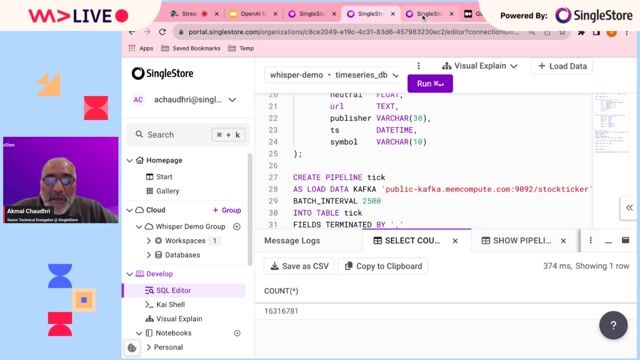The image size is (640, 360).
Task: Switch to the OpenAI browser tab
Action: coord(253,14)
